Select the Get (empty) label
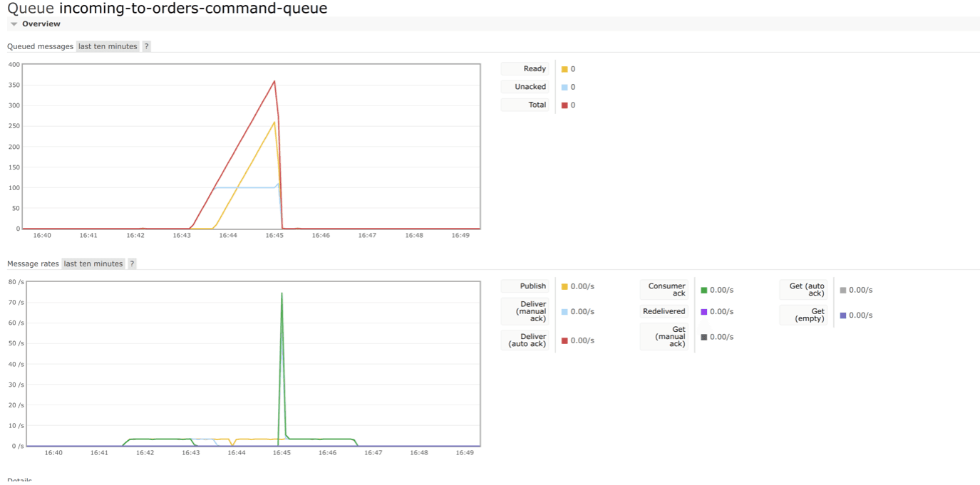 [809, 315]
